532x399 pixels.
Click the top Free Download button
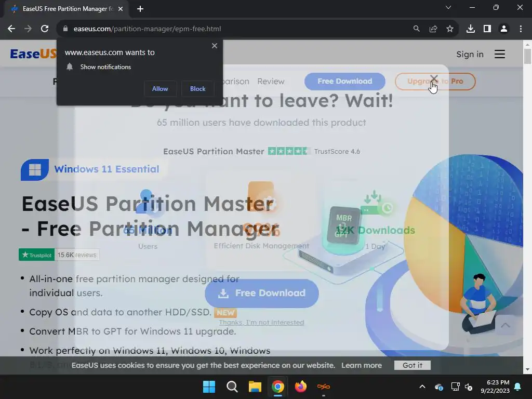coord(345,82)
